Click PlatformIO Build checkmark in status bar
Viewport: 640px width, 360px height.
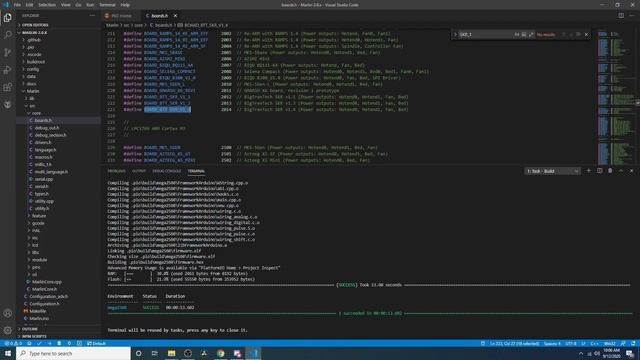(x=39, y=343)
